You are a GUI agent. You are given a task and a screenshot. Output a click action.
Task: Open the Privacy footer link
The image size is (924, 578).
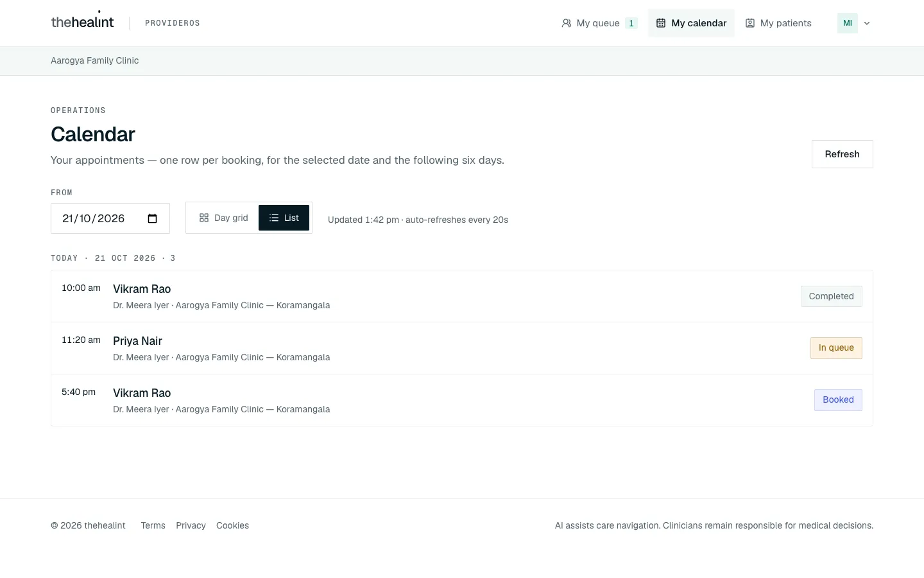[191, 525]
